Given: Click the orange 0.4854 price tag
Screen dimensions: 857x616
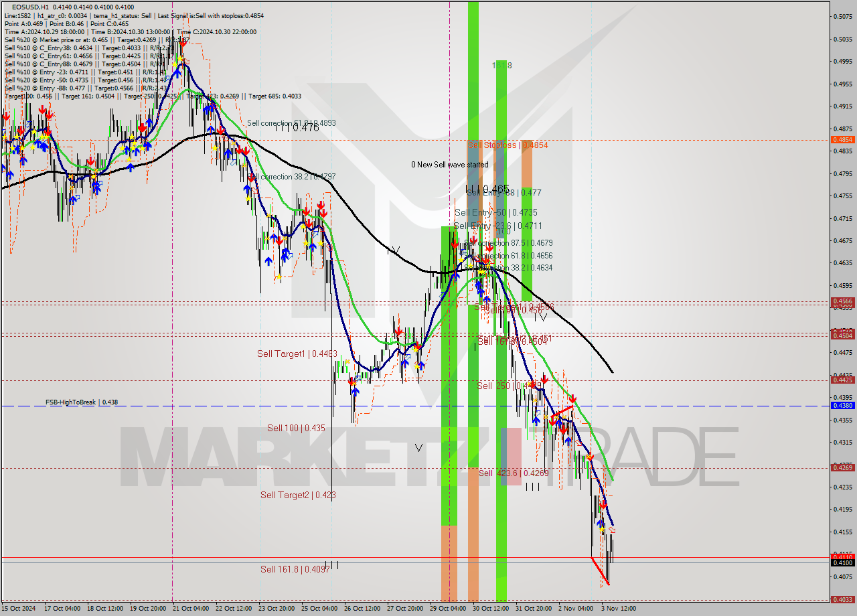Looking at the screenshot, I should pos(842,139).
